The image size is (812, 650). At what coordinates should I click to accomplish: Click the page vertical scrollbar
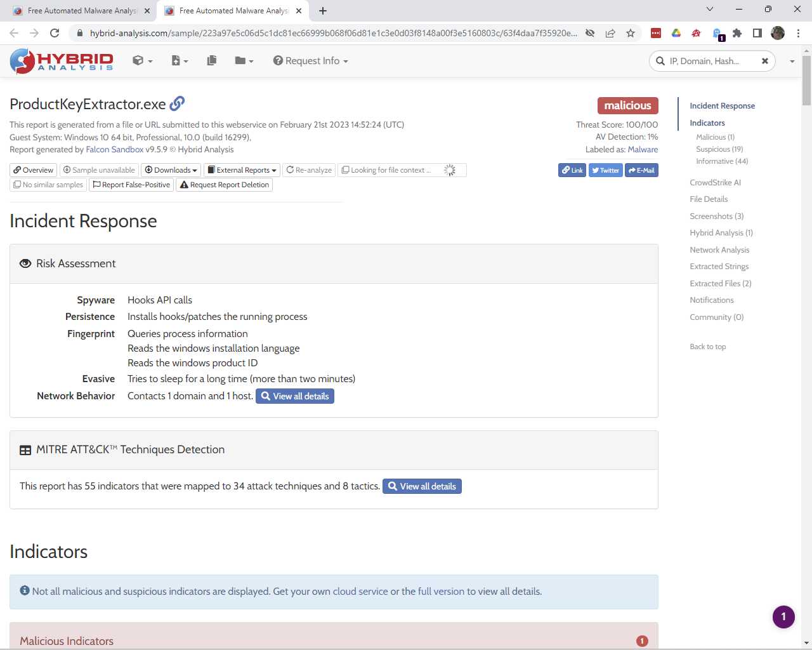(806, 317)
